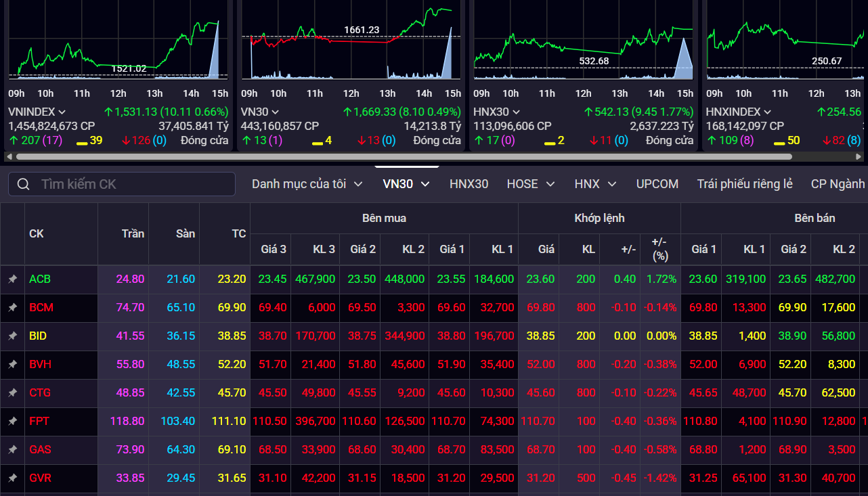Select the pin icon next to BID
The height and width of the screenshot is (496, 868).
click(12, 336)
